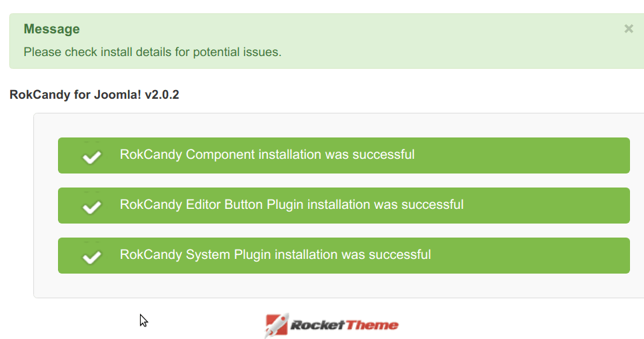Click the 'Message' heading in the alert
This screenshot has height=339, width=644.
click(x=52, y=29)
